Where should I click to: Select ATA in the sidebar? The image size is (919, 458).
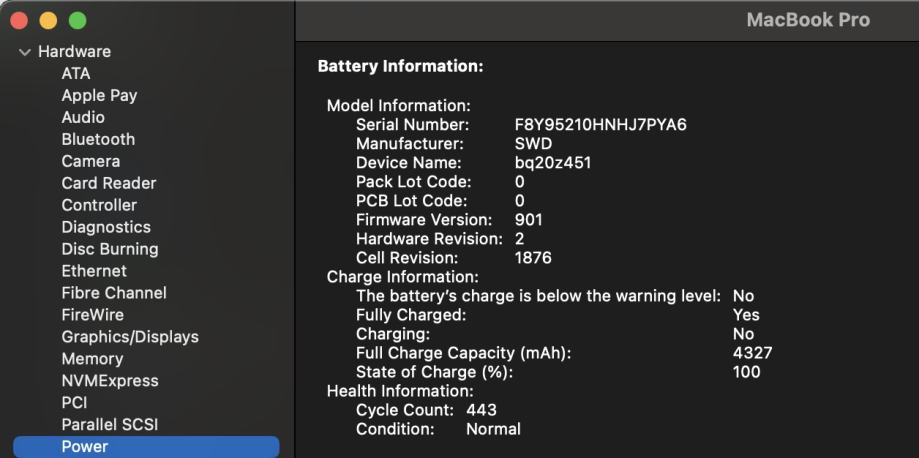click(x=76, y=74)
